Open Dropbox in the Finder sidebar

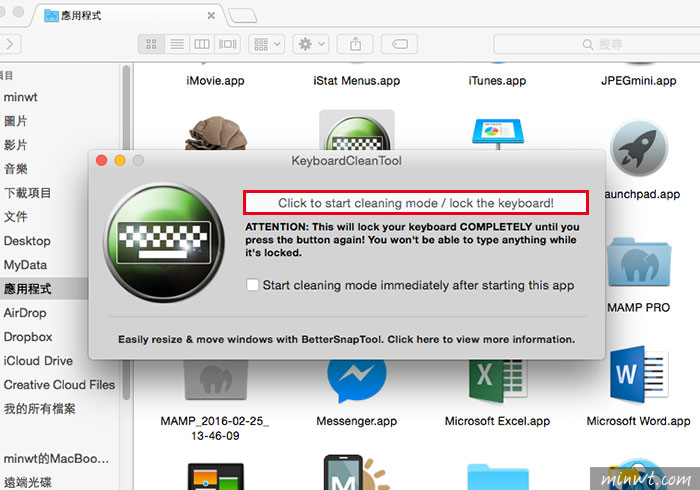[28, 337]
